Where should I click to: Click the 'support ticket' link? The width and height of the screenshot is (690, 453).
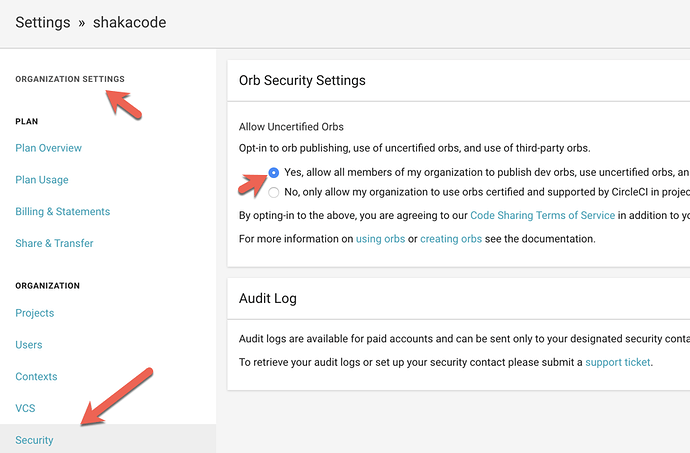coord(618,361)
